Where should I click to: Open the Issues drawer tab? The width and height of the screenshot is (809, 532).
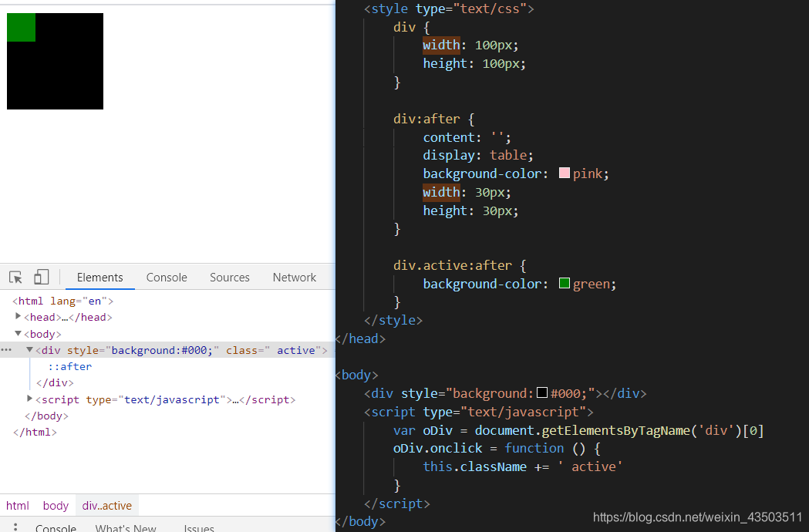[x=199, y=527]
